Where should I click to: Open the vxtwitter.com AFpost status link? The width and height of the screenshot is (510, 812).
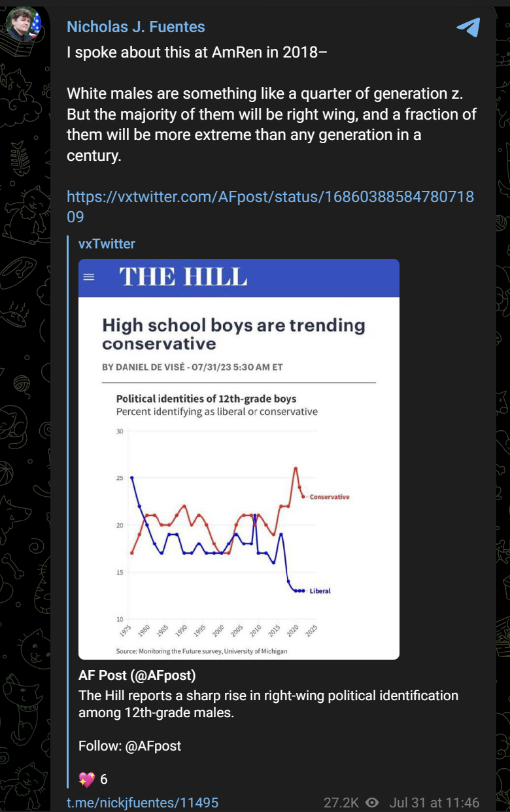(271, 207)
